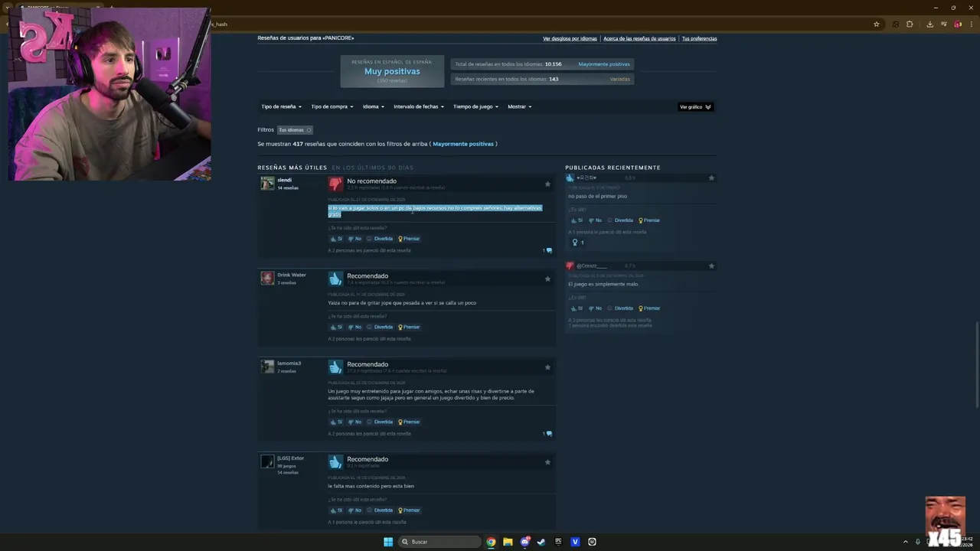The height and width of the screenshot is (551, 980).
Task: Favorite [LGS] Extor's review with the star
Action: coord(547,462)
